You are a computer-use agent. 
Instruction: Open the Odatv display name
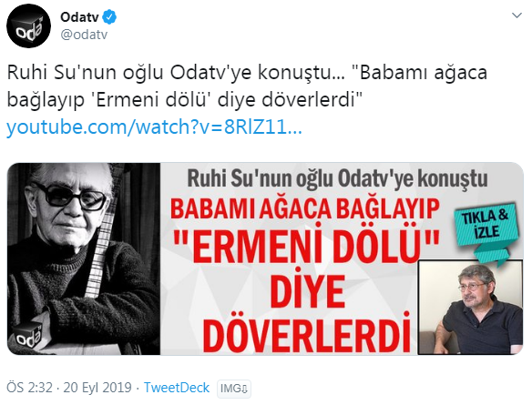79,17
